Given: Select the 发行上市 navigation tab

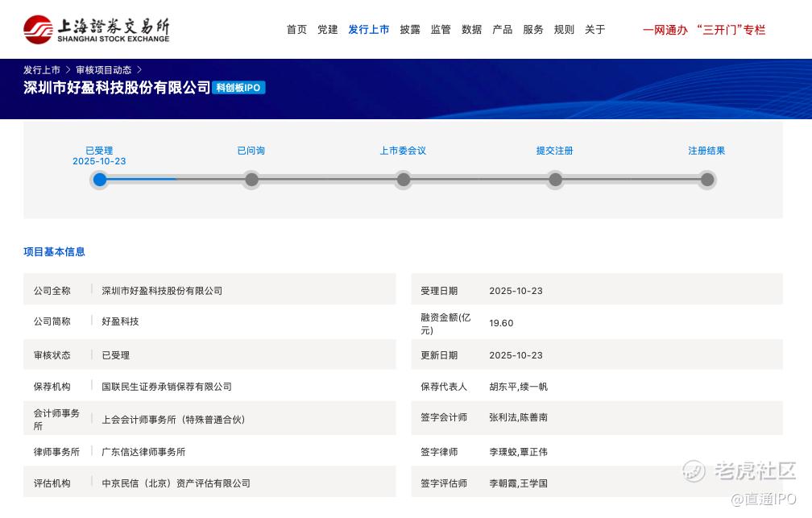Looking at the screenshot, I should 369,30.
